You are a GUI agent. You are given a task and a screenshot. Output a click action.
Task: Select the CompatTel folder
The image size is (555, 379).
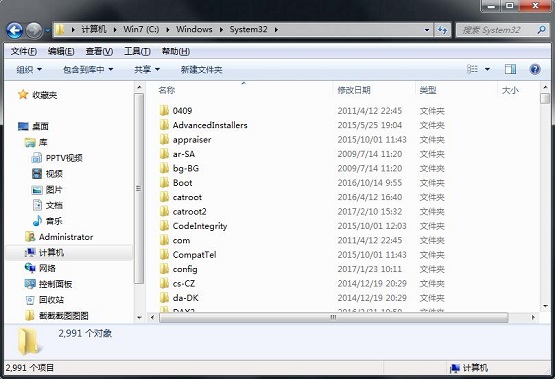(194, 255)
